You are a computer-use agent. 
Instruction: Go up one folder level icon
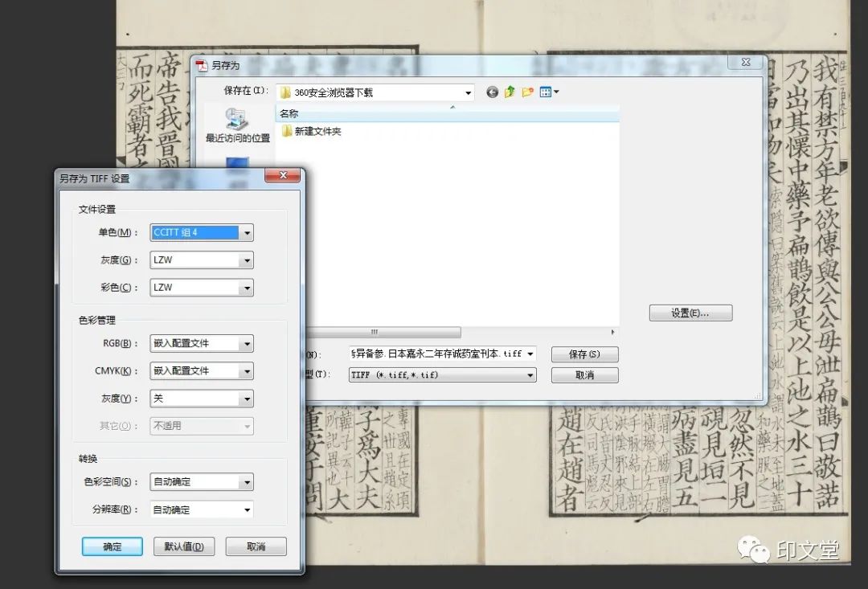click(510, 92)
